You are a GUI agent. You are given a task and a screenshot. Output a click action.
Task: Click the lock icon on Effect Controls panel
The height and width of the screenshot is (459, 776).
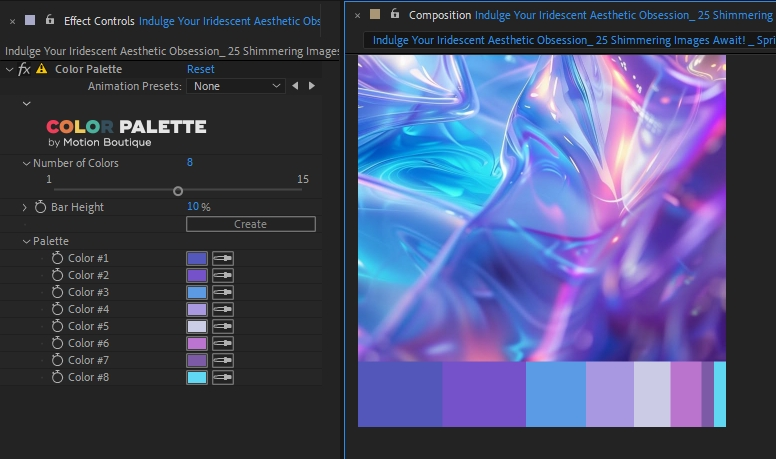point(50,20)
